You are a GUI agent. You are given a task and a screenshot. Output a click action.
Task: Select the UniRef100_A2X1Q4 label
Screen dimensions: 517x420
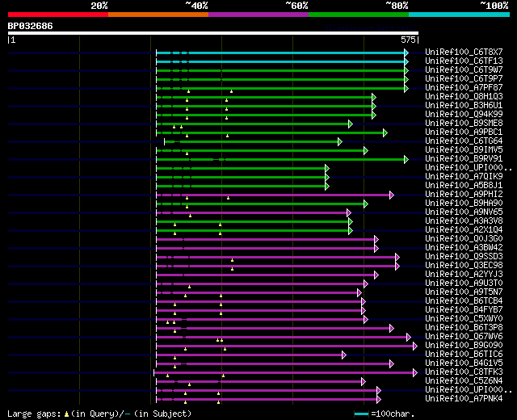pyautogui.click(x=464, y=230)
